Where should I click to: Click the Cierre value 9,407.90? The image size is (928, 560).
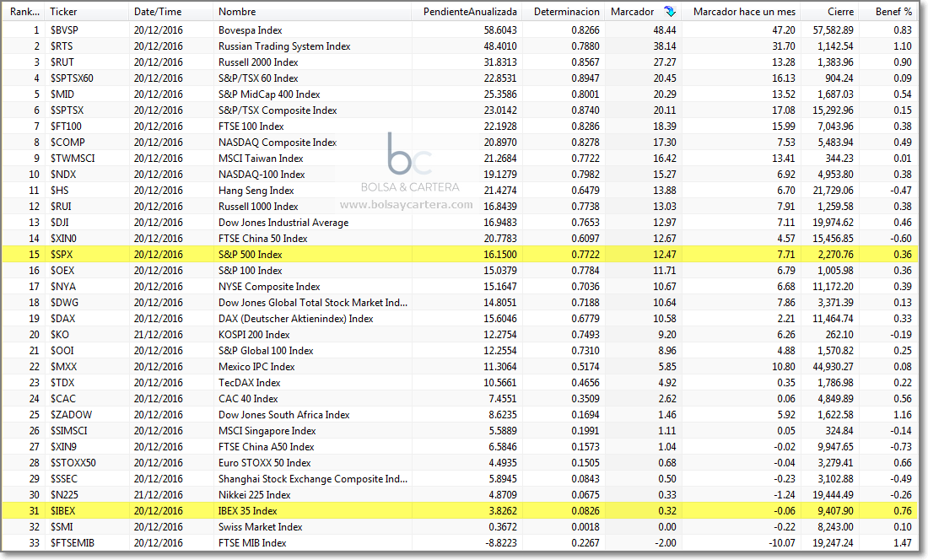(x=835, y=510)
